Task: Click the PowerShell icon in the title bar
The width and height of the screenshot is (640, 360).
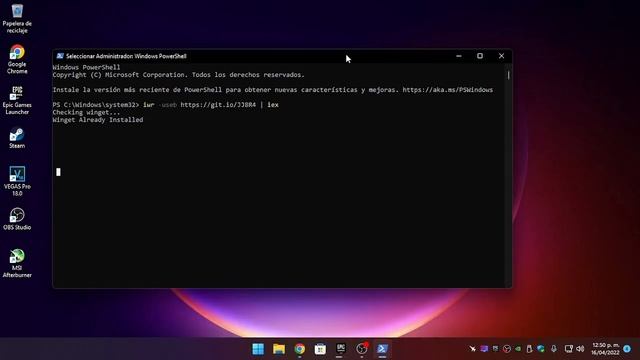Action: [x=60, y=56]
